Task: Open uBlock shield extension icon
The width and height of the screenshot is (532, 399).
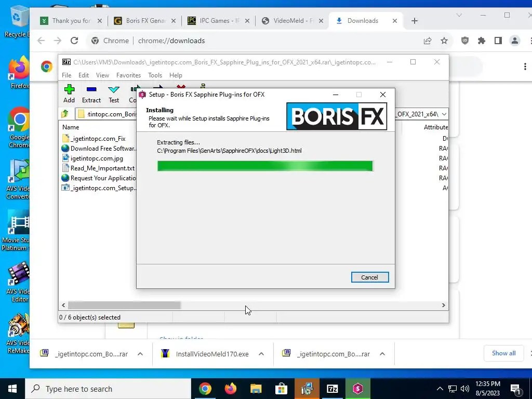Action: coord(465,41)
